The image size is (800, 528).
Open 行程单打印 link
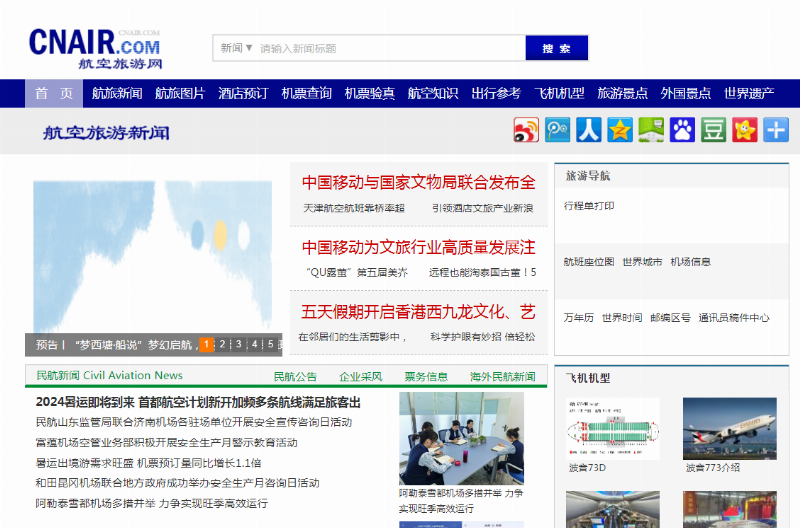[589, 206]
